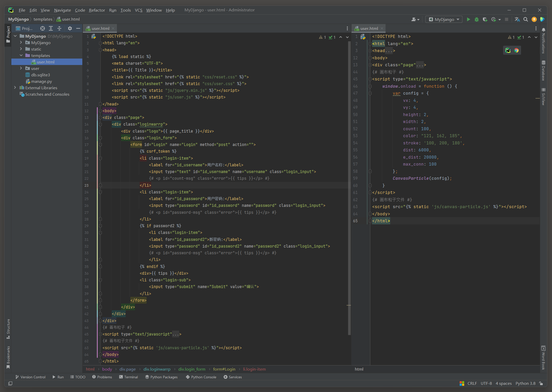Image resolution: width=552 pixels, height=392 pixels.
Task: Expand the static folder
Action: (21, 49)
